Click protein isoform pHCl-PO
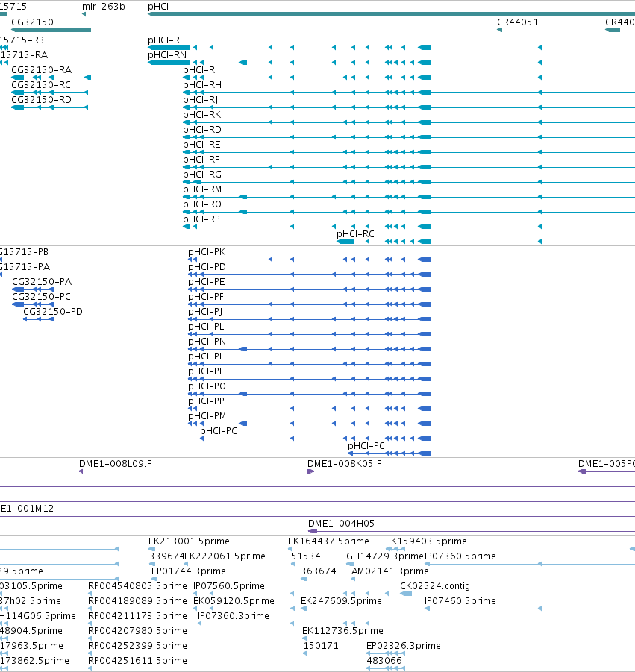The height and width of the screenshot is (672, 635). click(x=207, y=386)
